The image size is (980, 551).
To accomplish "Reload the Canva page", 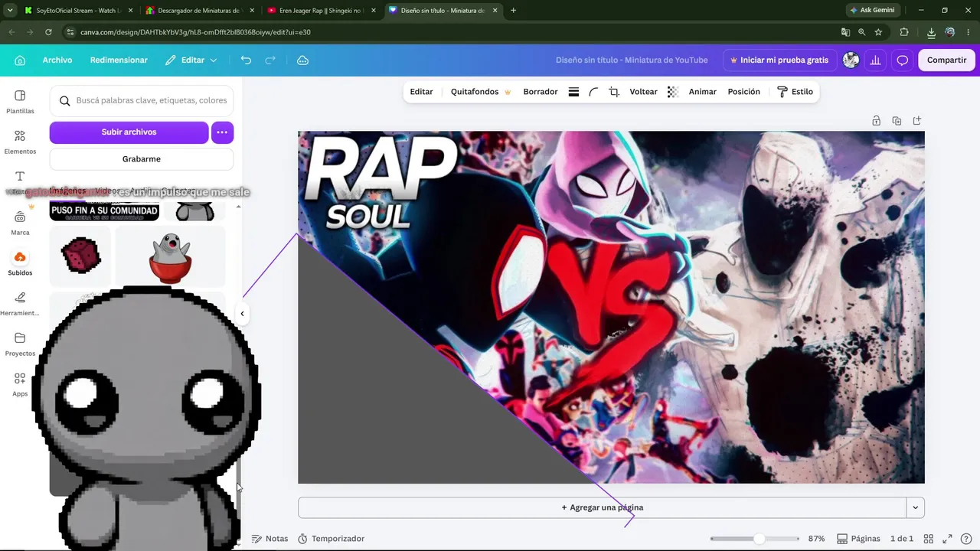I will (48, 32).
